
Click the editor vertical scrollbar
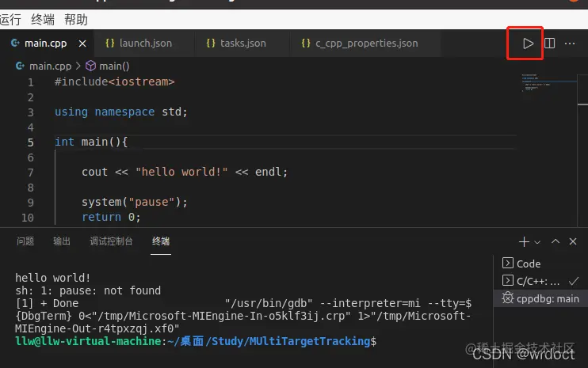(x=582, y=150)
